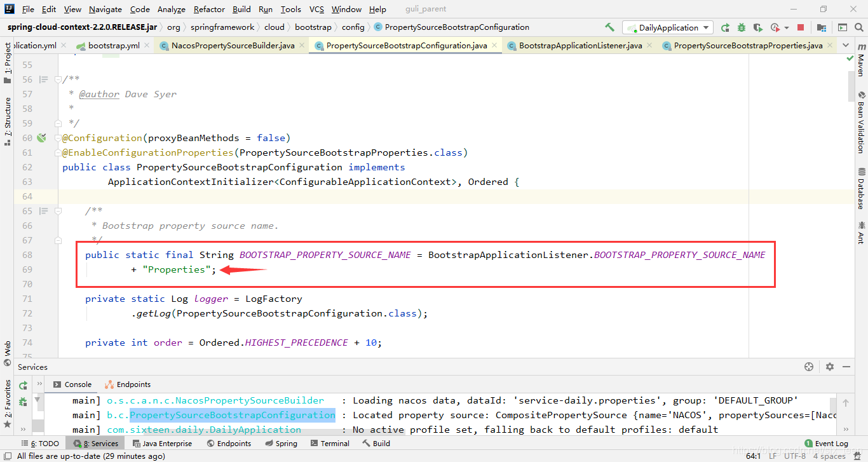
Task: Collapse the class declaration fold at line 60
Action: 57,138
